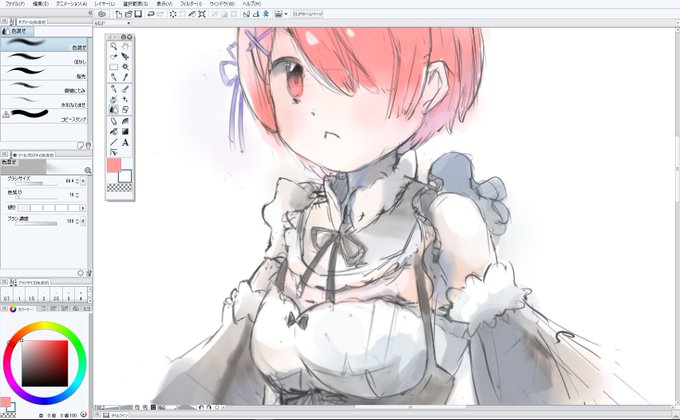
Task: Select the Airbrush tool
Action: pyautogui.click(x=114, y=99)
